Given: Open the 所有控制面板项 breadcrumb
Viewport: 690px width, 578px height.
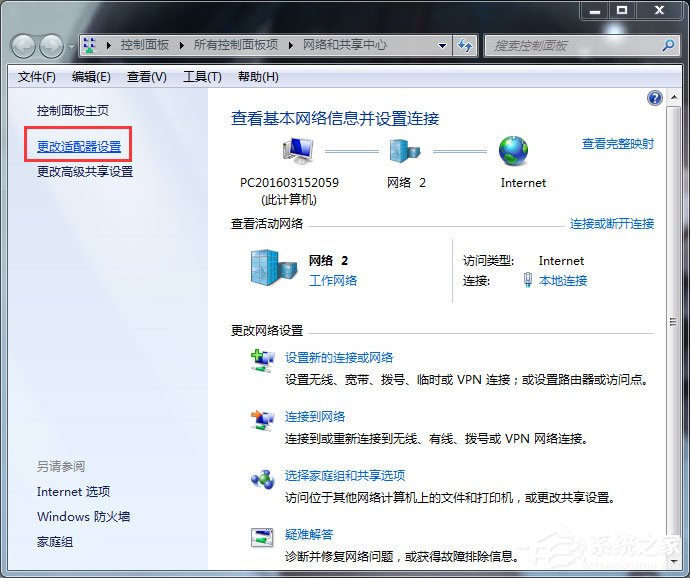Looking at the screenshot, I should pos(236,45).
